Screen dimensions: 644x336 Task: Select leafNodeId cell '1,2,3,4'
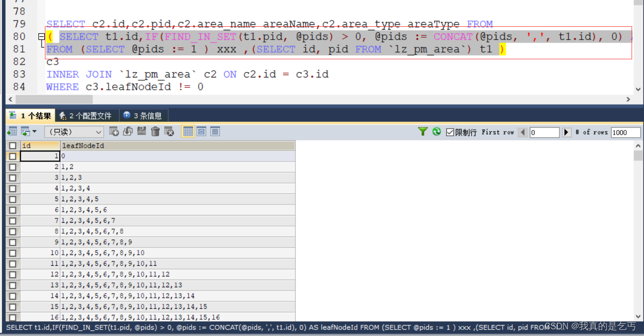tap(178, 188)
